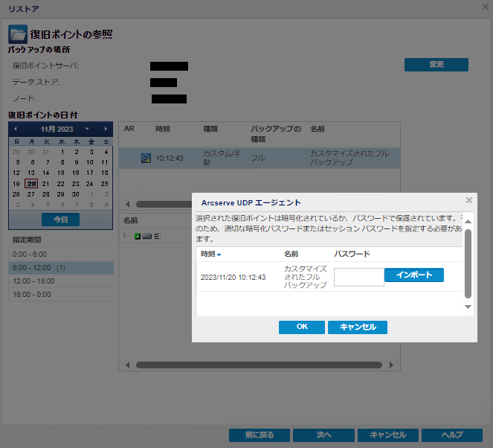This screenshot has width=493, height=448.
Task: Expand the E: volume tree node
Action: coord(125,236)
